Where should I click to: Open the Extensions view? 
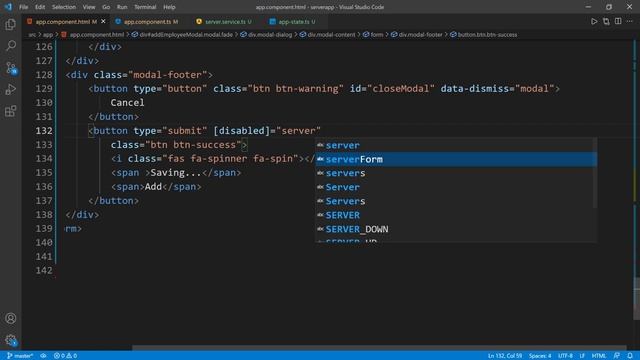(11, 111)
